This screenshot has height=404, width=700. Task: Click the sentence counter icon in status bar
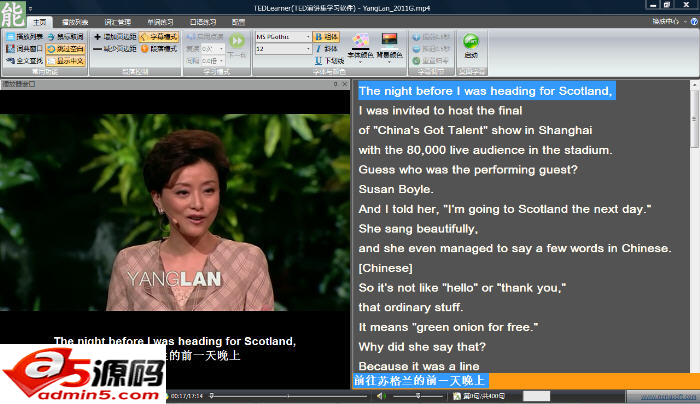tap(457, 396)
